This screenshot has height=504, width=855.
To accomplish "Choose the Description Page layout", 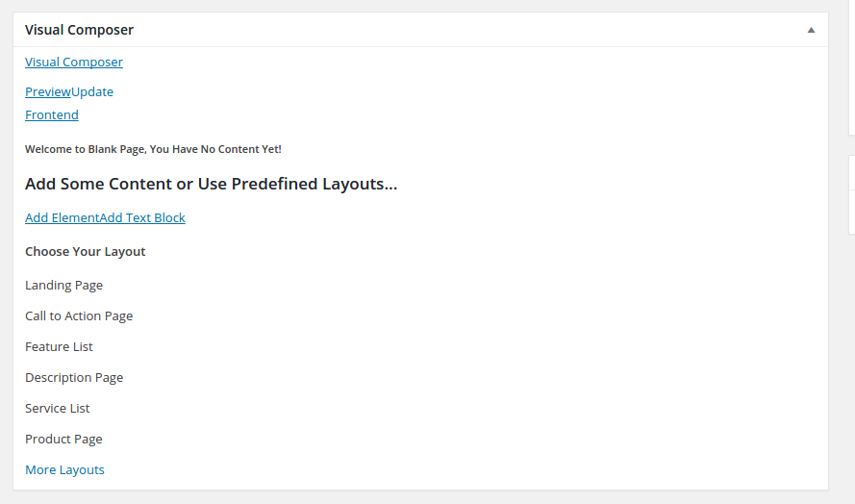I will coord(74,378).
